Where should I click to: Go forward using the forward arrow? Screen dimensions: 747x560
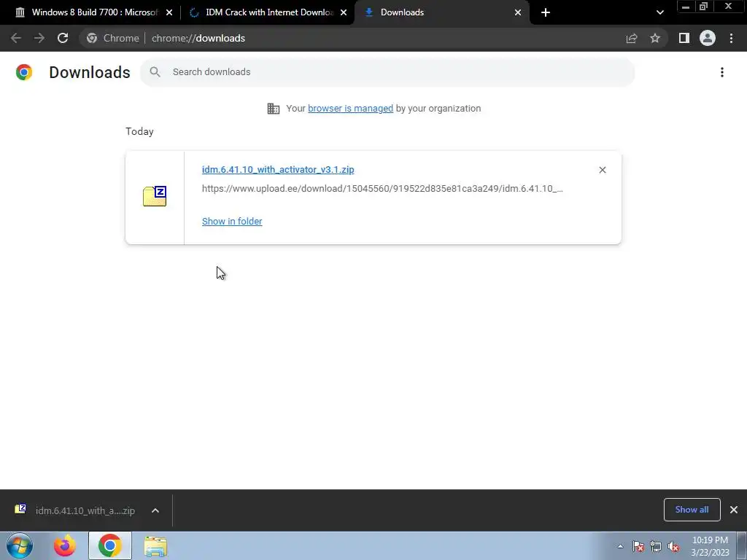[39, 38]
